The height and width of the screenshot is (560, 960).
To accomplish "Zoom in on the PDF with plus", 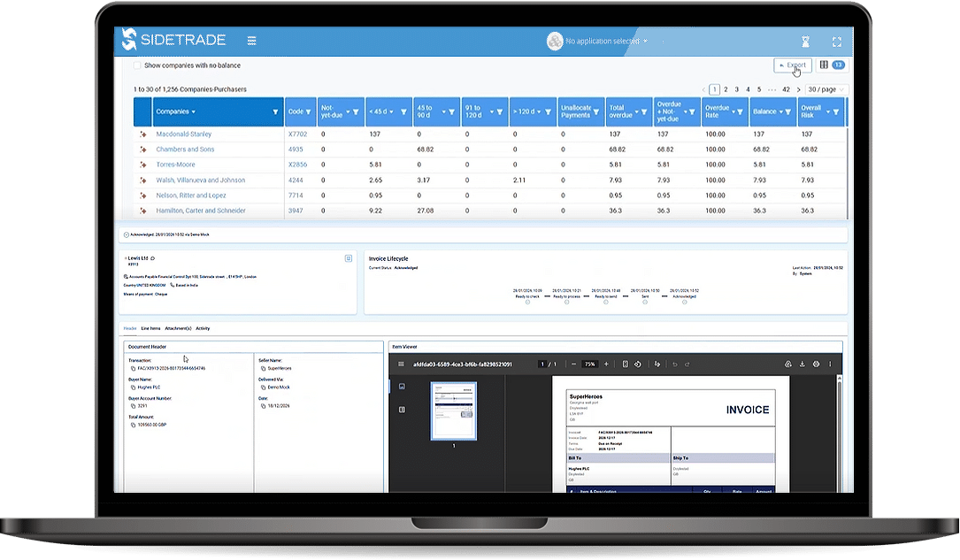I will tap(608, 364).
